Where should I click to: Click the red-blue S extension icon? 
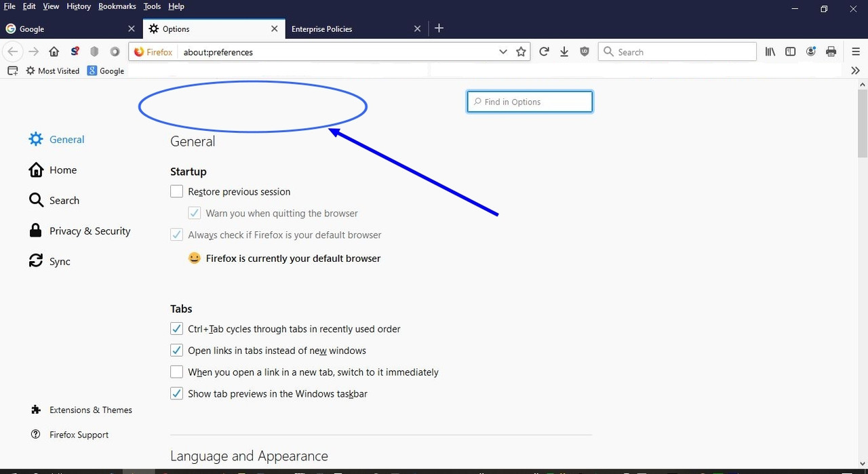[75, 52]
